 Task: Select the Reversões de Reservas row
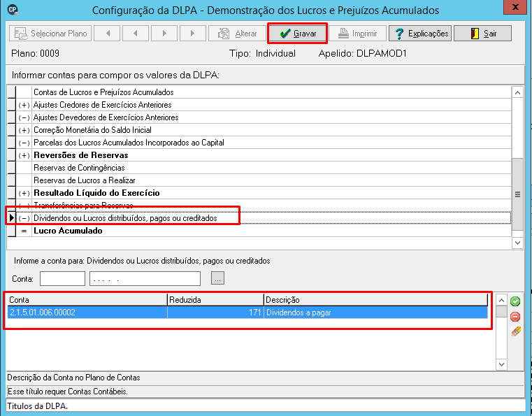[x=259, y=155]
